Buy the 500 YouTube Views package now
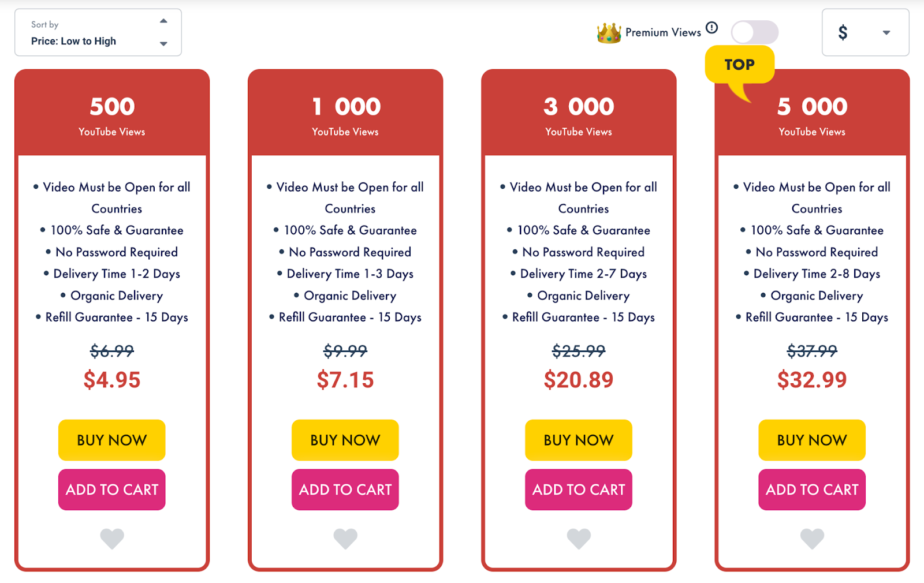Screen dimensions: 924x583 (x=112, y=440)
